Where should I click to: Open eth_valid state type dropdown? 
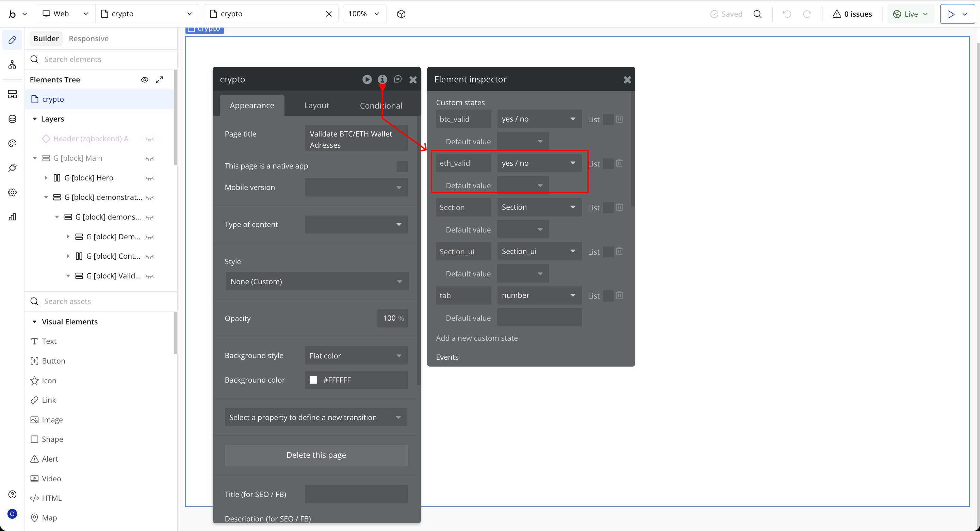(539, 163)
